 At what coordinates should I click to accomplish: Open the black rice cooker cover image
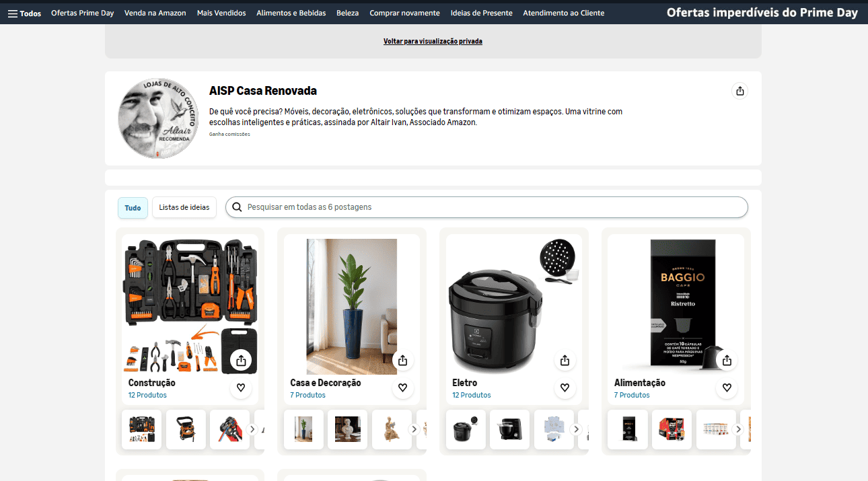tap(513, 305)
